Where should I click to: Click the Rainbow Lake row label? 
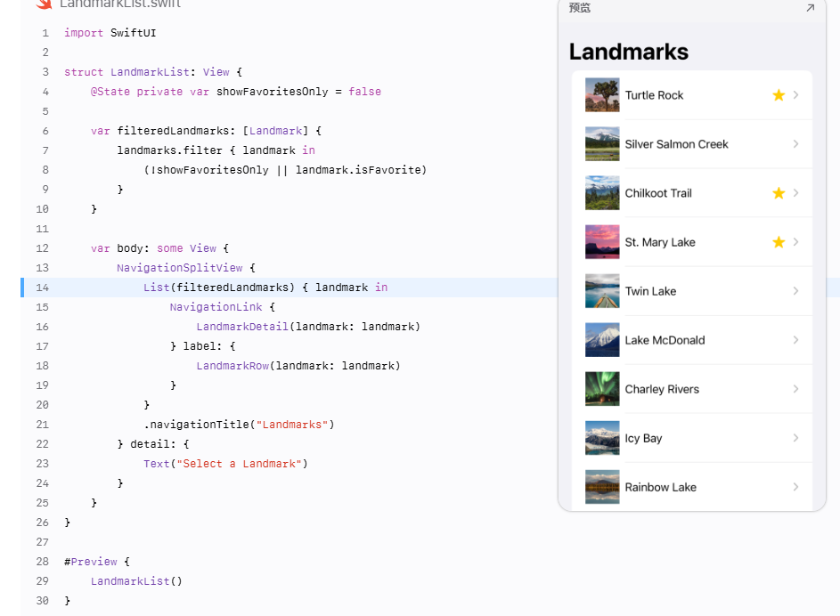point(661,487)
